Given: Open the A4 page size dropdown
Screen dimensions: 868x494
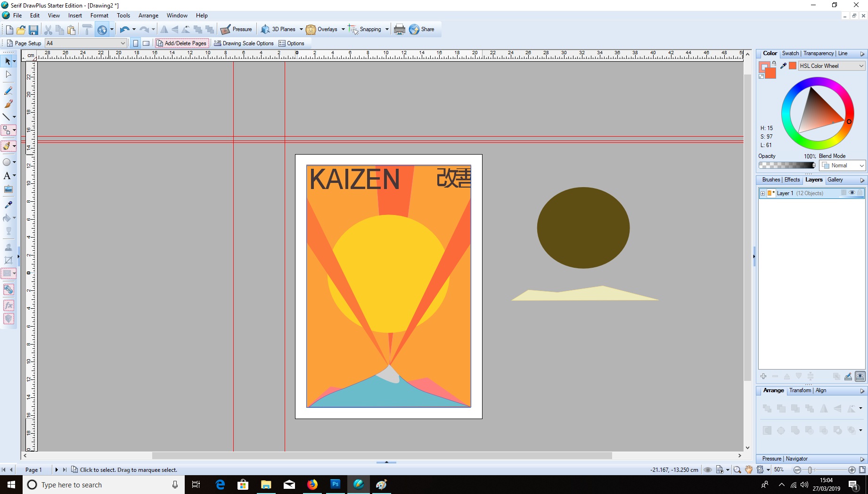Looking at the screenshot, I should pyautogui.click(x=123, y=43).
